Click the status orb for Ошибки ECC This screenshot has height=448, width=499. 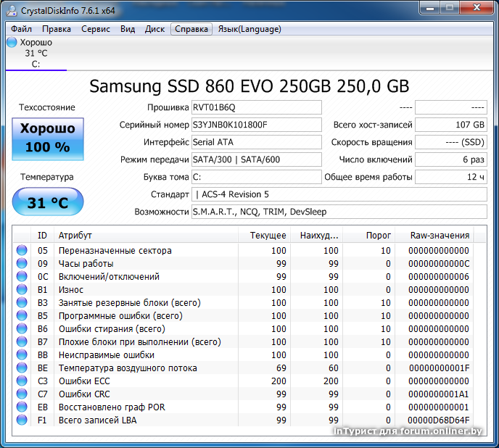coord(21,381)
